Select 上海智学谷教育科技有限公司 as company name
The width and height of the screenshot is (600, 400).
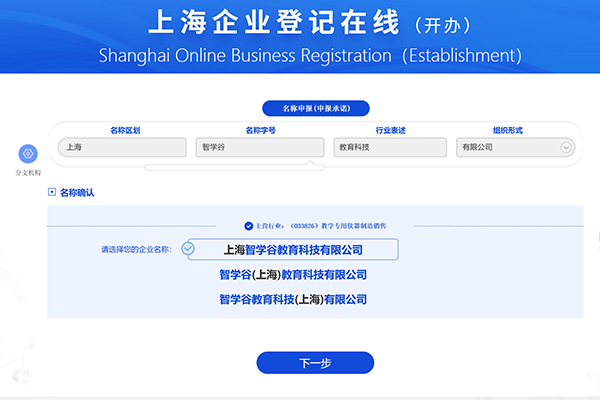292,249
